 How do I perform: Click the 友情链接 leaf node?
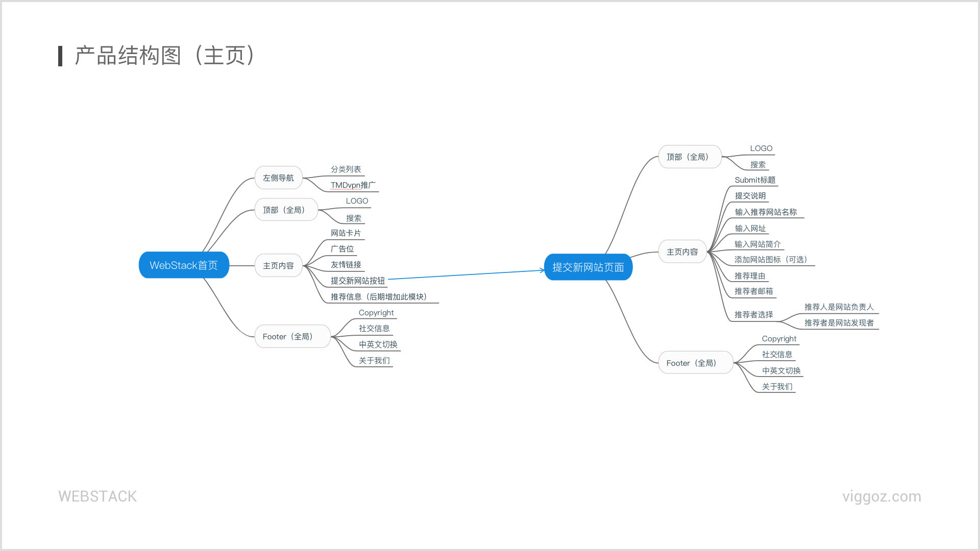point(346,265)
